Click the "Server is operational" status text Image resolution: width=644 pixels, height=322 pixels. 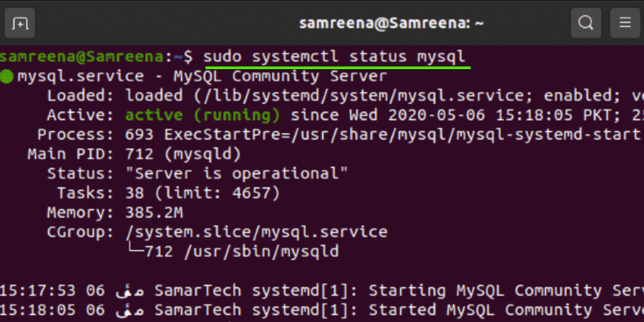pos(236,173)
